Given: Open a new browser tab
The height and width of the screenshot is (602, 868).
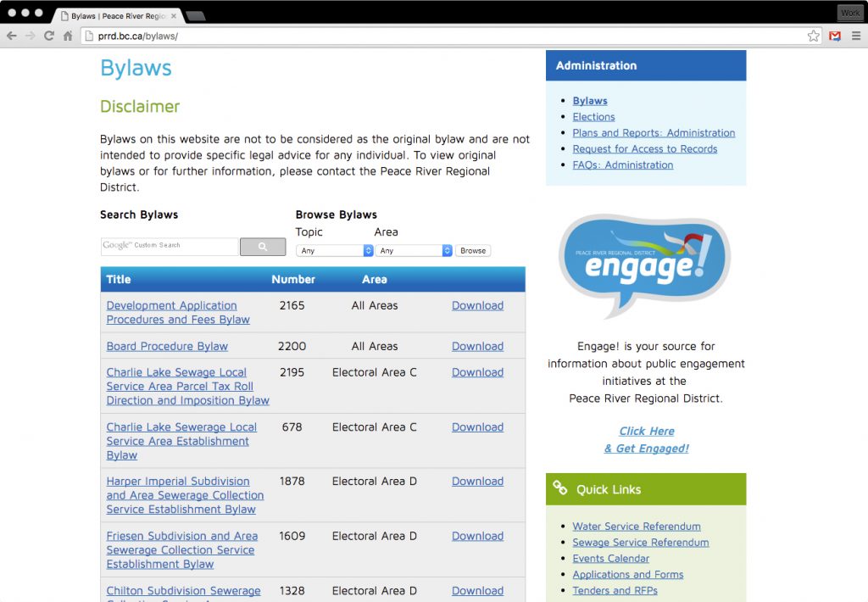Looking at the screenshot, I should click(195, 16).
